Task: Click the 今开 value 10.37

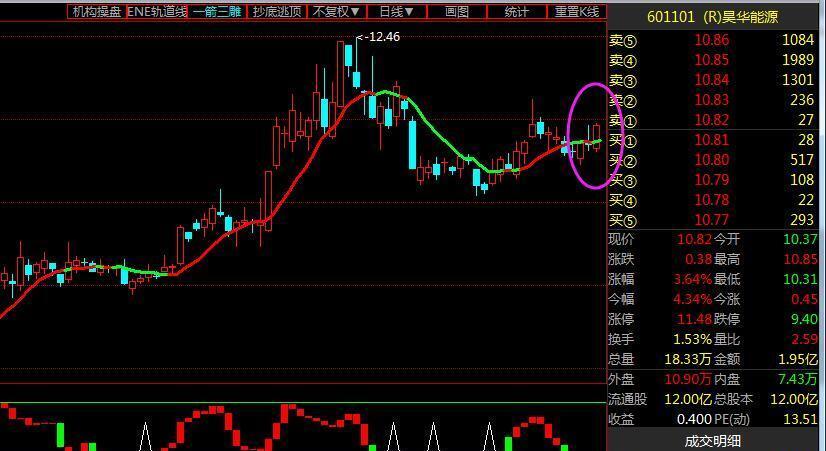Action: 800,240
